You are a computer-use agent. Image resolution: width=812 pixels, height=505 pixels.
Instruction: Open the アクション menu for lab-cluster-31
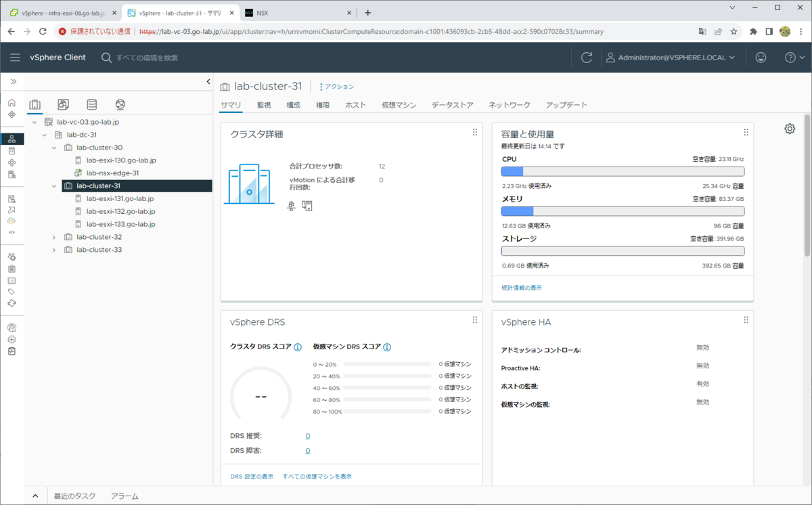click(337, 87)
